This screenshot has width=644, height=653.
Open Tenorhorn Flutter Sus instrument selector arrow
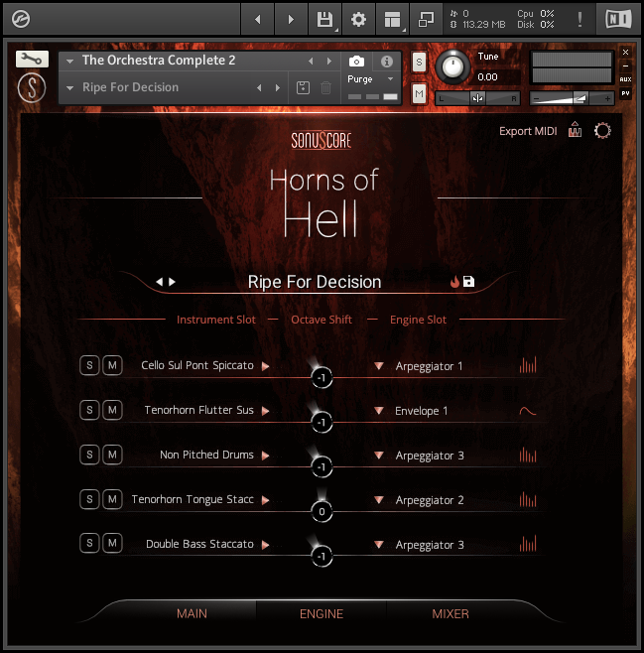pyautogui.click(x=265, y=411)
